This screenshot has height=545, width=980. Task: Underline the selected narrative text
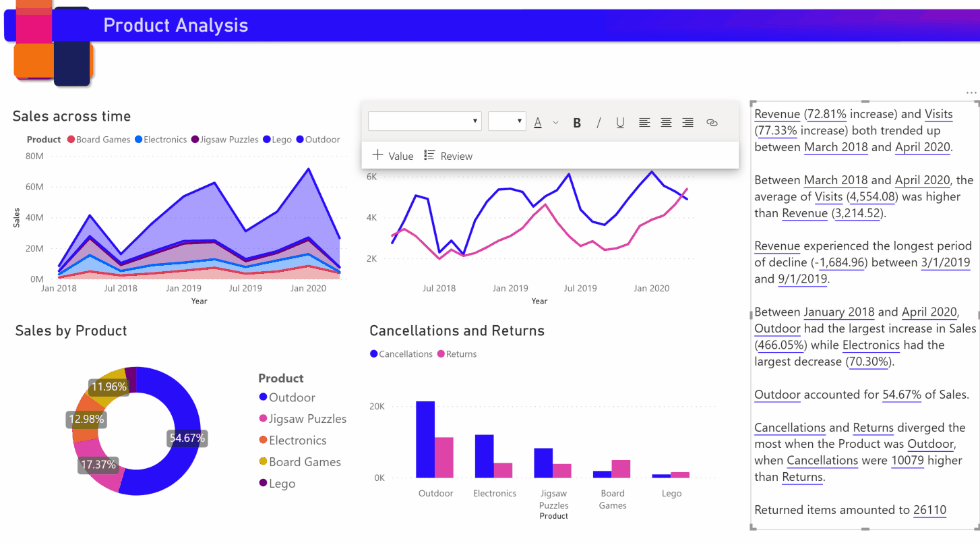coord(619,122)
